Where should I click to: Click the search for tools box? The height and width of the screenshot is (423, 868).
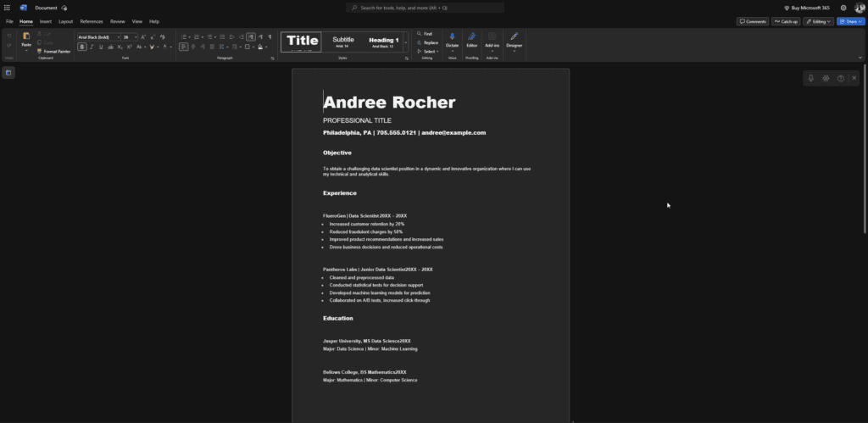[426, 8]
